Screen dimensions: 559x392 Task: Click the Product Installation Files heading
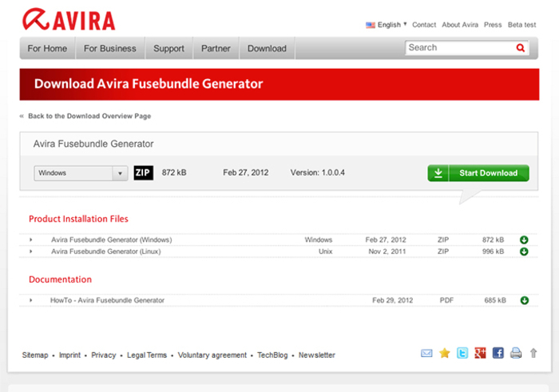tap(78, 219)
